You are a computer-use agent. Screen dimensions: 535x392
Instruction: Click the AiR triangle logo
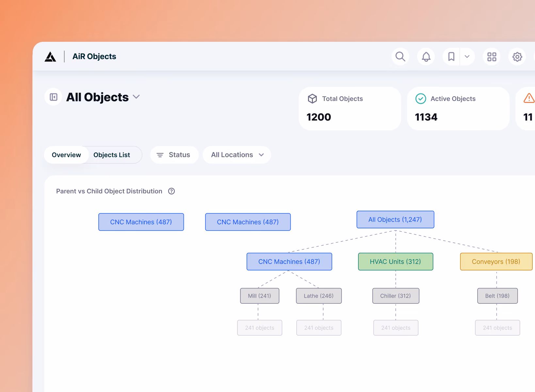pyautogui.click(x=50, y=57)
